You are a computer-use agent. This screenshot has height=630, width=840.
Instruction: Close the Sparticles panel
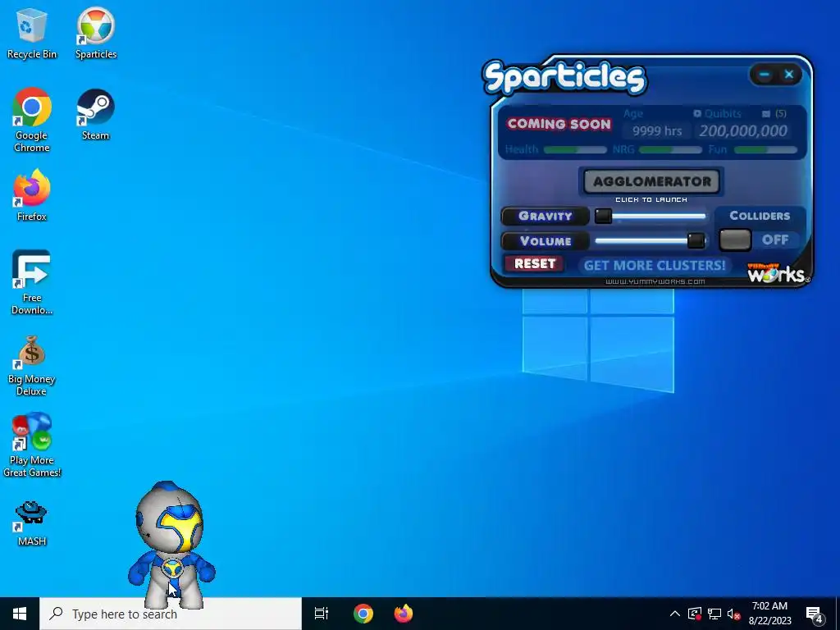coord(789,75)
